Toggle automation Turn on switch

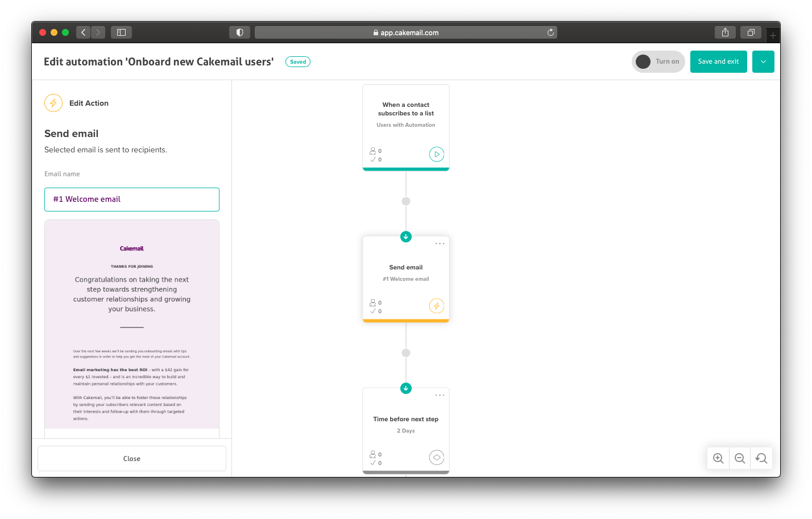pyautogui.click(x=658, y=61)
